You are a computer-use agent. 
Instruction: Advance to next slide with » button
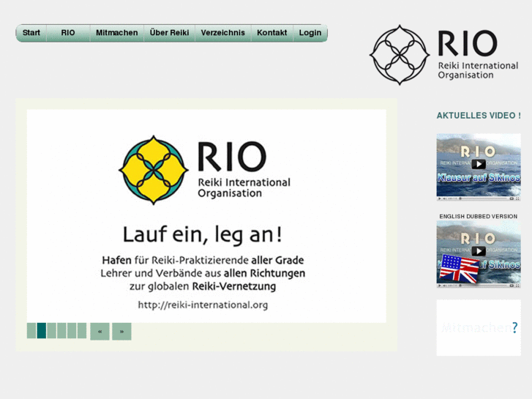pyautogui.click(x=121, y=332)
